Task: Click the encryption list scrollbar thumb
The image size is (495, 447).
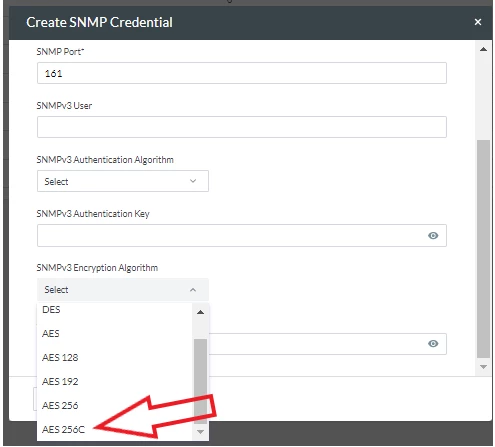Action: click(200, 382)
